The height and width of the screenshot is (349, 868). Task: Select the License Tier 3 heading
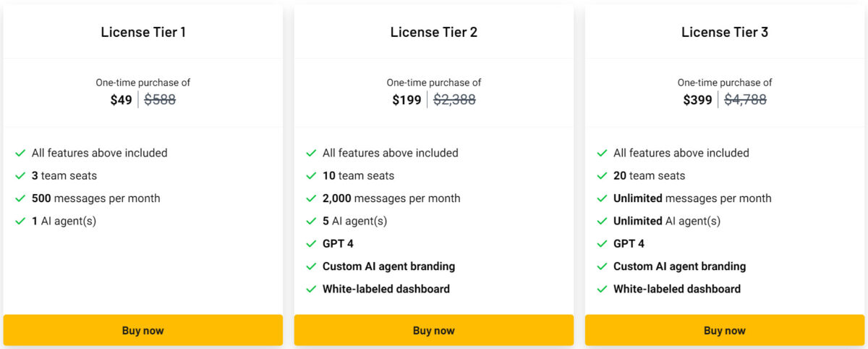(725, 32)
